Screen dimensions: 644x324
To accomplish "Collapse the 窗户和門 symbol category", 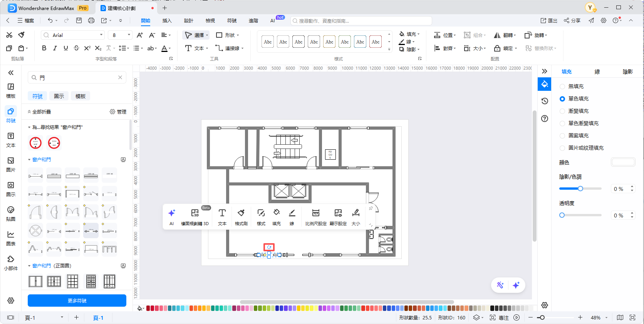I will (x=29, y=160).
